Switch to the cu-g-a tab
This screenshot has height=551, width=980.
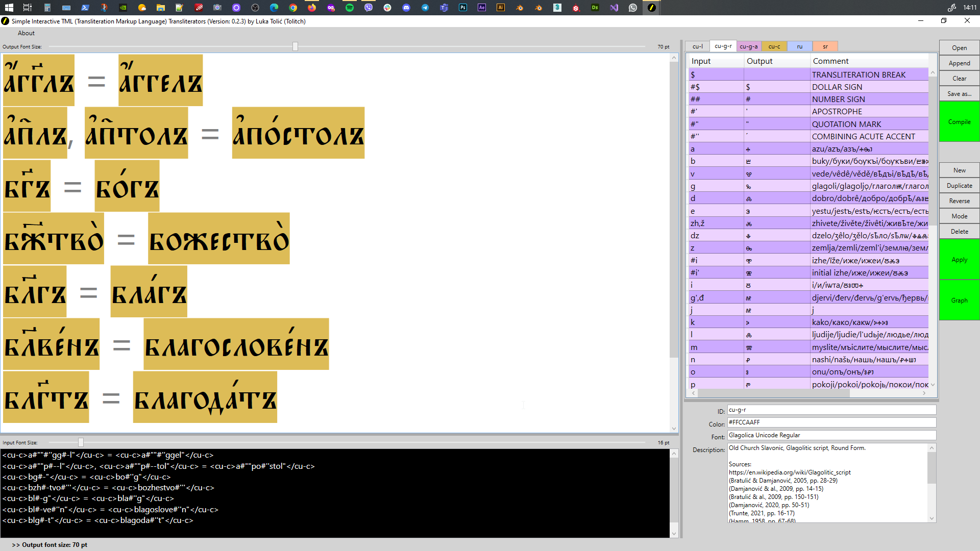click(748, 46)
